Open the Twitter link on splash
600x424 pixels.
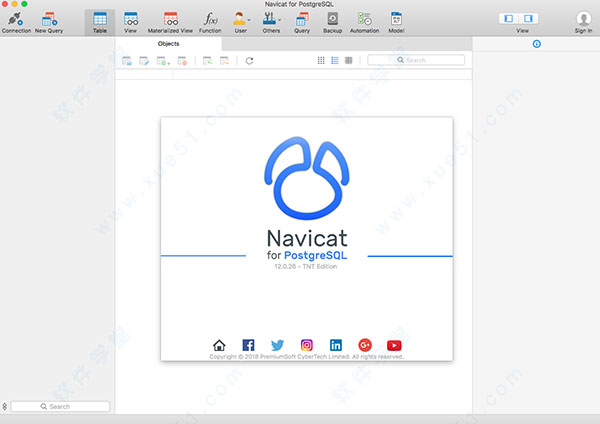point(277,345)
